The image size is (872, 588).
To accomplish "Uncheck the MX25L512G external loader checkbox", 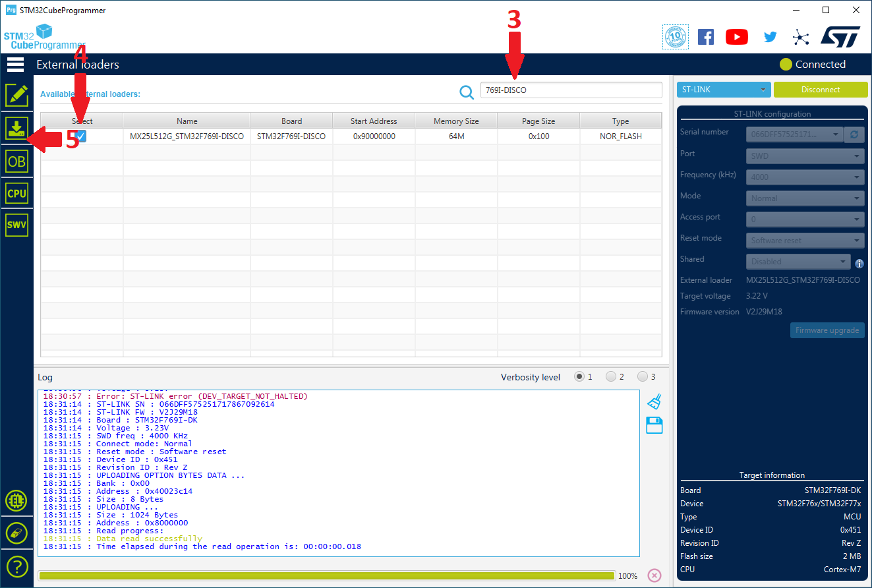I will tap(81, 136).
